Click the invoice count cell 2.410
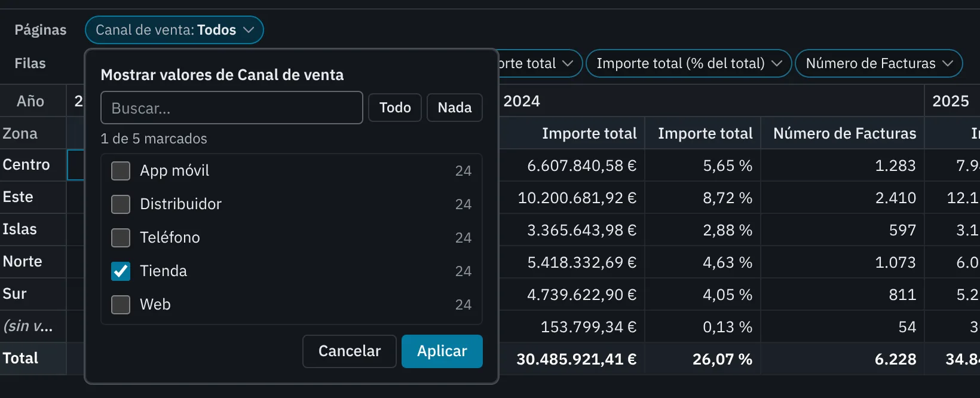980x398 pixels. click(x=843, y=198)
